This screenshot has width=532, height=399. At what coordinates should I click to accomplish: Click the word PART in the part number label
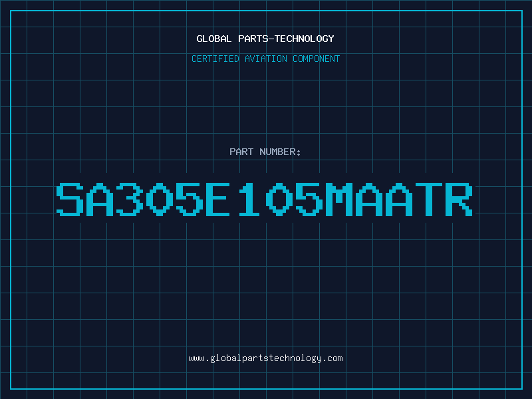coord(240,152)
